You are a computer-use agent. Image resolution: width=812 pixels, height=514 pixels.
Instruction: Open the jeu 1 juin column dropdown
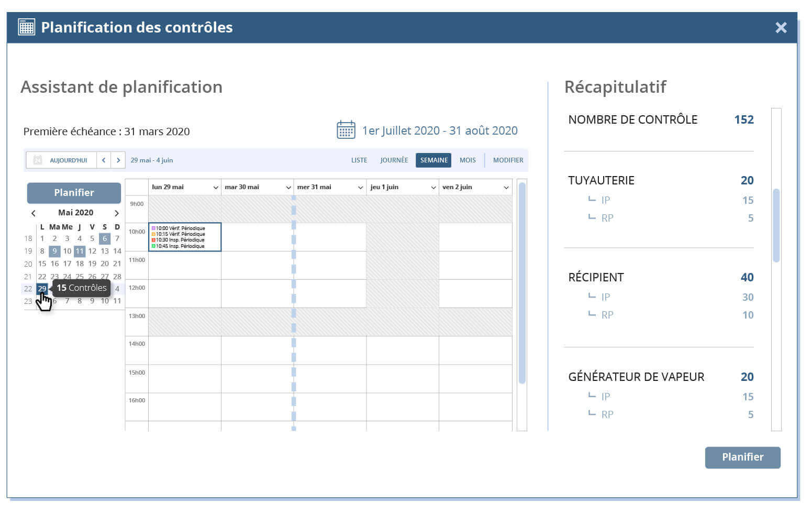tap(433, 187)
